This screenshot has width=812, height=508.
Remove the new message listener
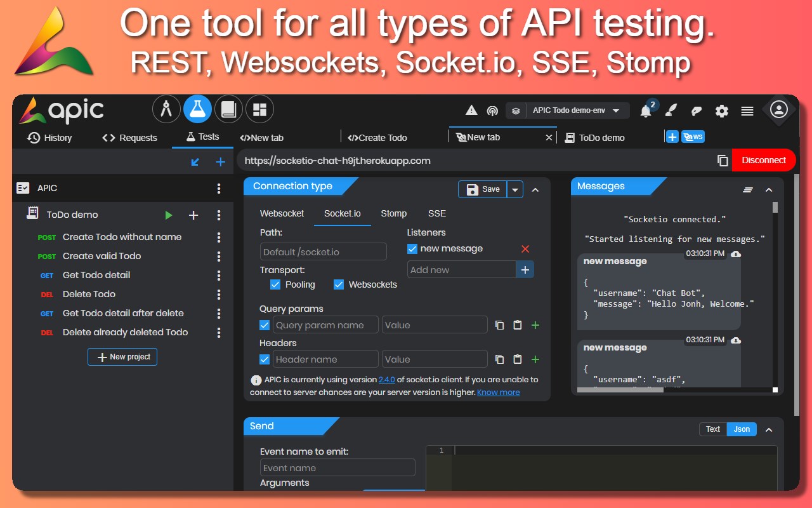click(525, 249)
